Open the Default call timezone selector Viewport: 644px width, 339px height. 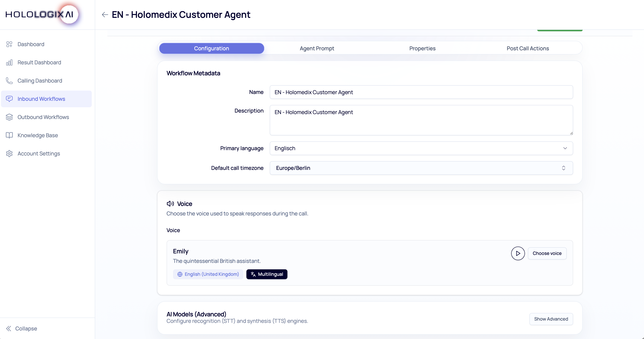pyautogui.click(x=421, y=168)
